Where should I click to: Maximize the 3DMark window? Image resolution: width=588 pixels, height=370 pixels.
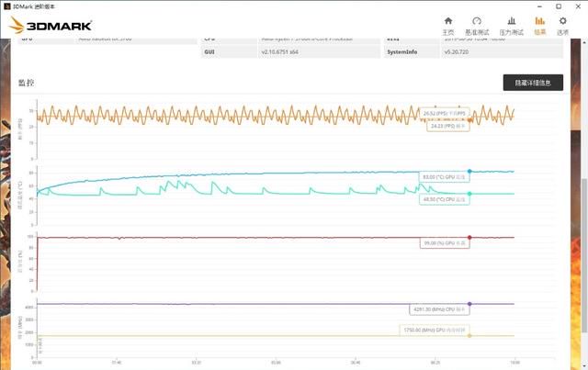pos(559,6)
